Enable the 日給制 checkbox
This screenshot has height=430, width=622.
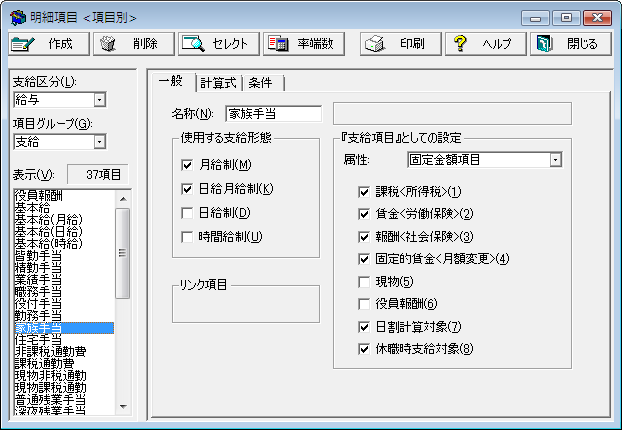pyautogui.click(x=187, y=213)
